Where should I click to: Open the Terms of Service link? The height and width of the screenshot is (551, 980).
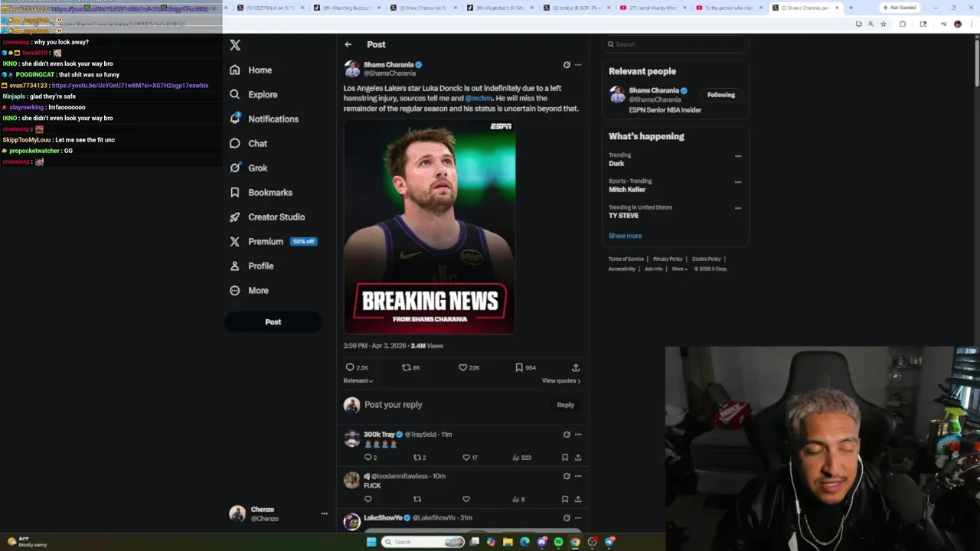coord(626,259)
